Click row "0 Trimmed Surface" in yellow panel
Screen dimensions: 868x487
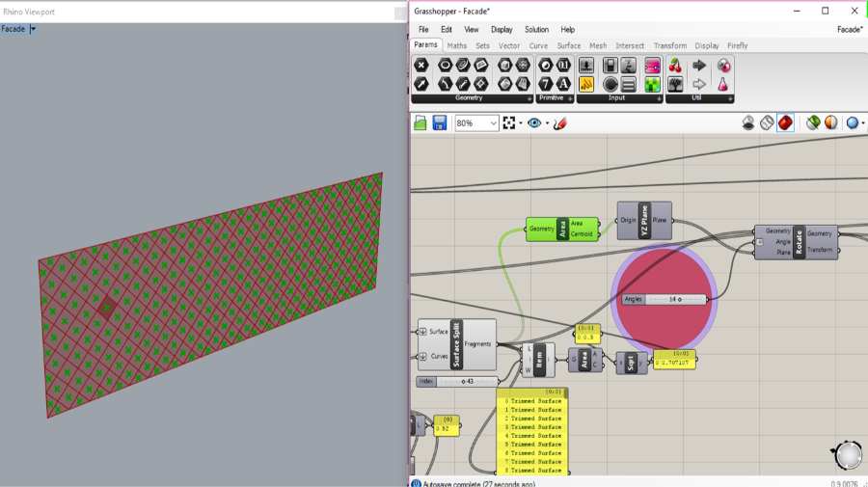(x=532, y=401)
